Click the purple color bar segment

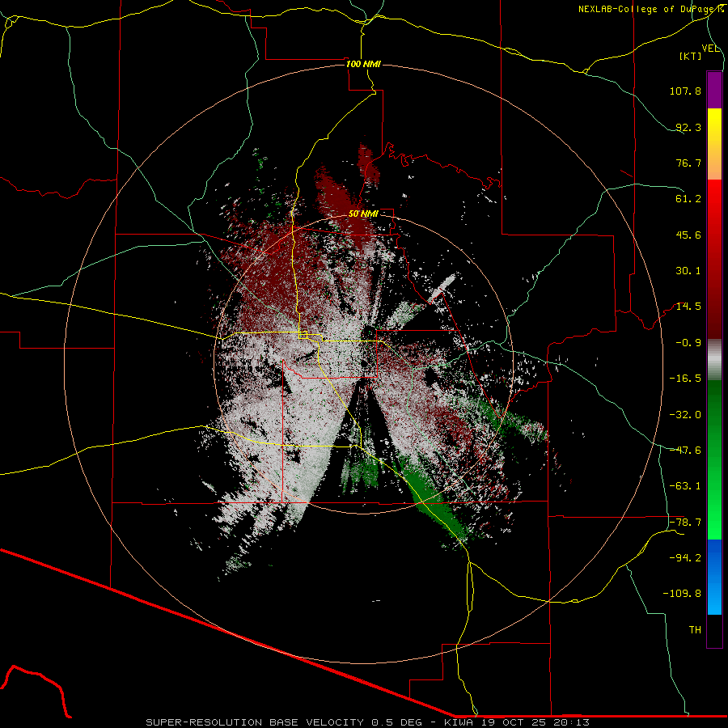(x=714, y=90)
